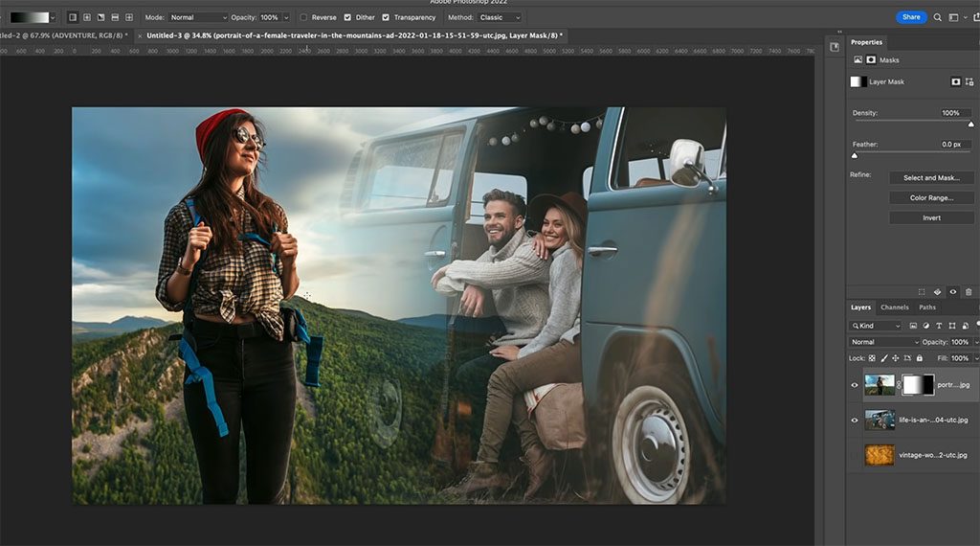Screen dimensions: 980x546
Task: Switch to the Paths tab
Action: click(x=927, y=307)
